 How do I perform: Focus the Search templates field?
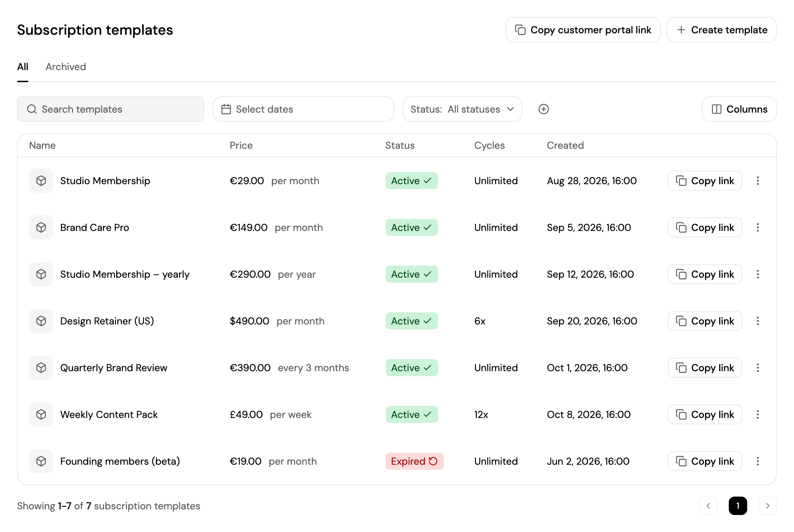coord(111,109)
